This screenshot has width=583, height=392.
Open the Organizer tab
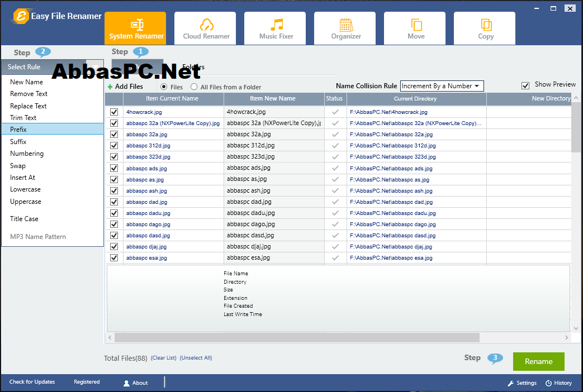345,28
